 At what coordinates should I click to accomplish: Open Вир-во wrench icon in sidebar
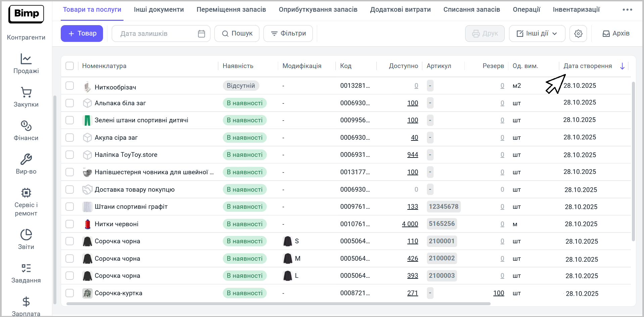pyautogui.click(x=26, y=160)
